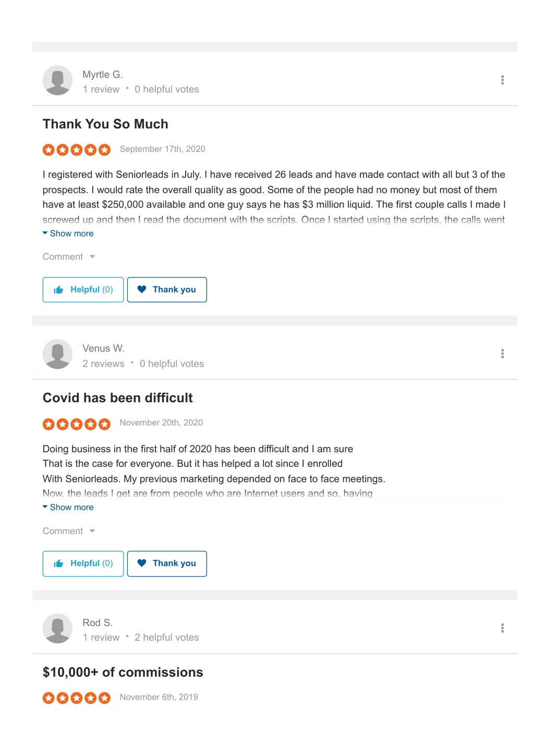Click the star rating on Thank You So Much review
Viewport: 534px width, 756px height.
(x=77, y=150)
